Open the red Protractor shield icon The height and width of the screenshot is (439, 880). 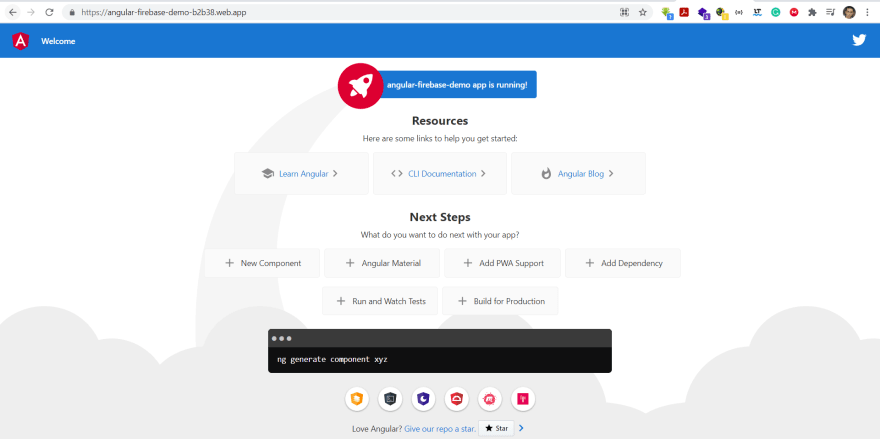(x=456, y=399)
